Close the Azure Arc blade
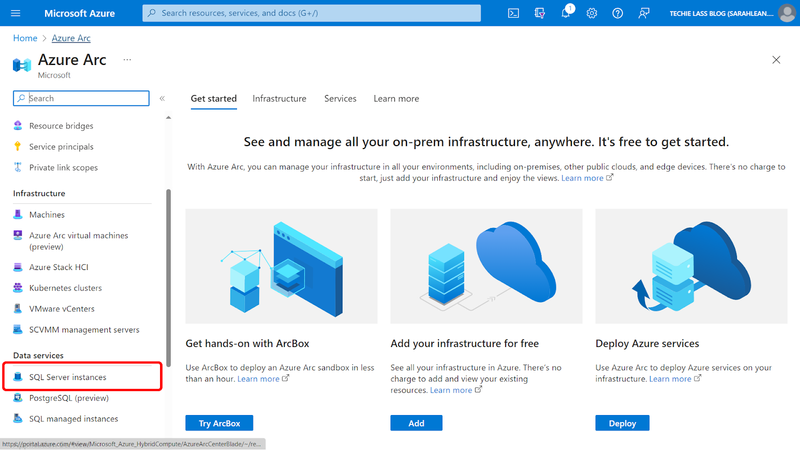Image resolution: width=800 pixels, height=450 pixels. tap(776, 60)
